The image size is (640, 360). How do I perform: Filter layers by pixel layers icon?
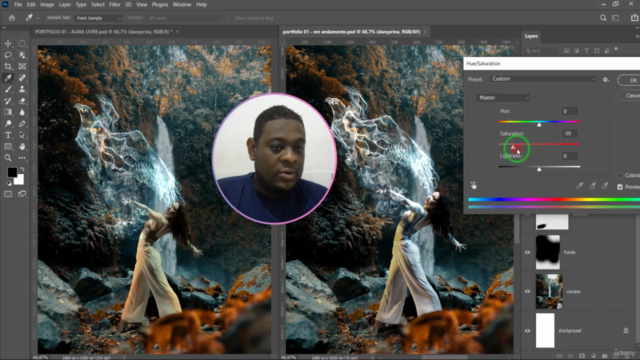coord(567,51)
